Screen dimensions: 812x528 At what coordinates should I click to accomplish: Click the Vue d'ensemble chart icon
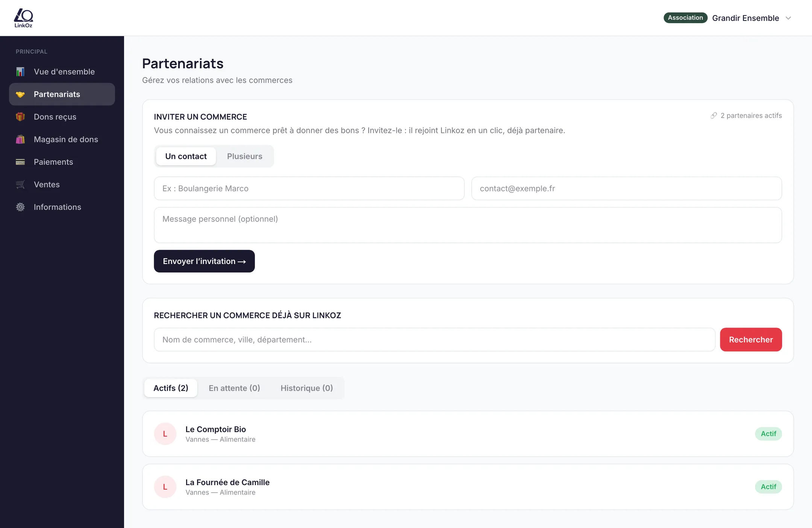[x=20, y=71]
